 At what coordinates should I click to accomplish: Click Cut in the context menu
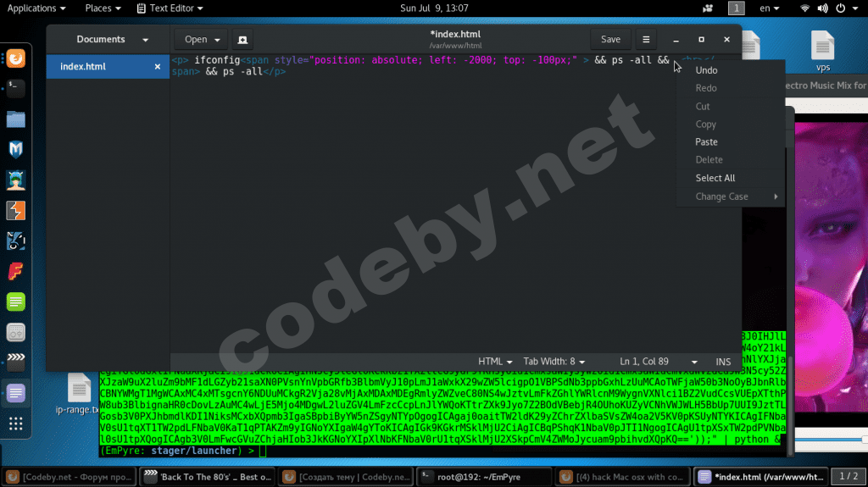pos(730,106)
